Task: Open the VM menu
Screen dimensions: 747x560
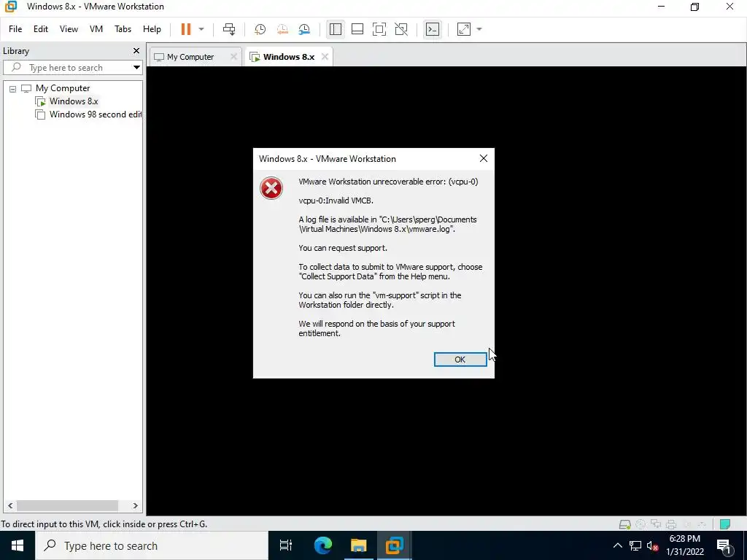Action: (96, 29)
